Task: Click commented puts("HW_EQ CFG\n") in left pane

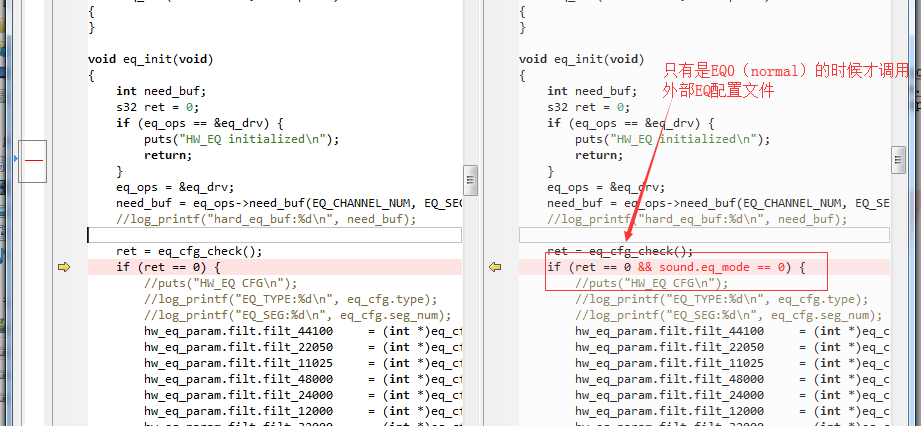Action: point(221,283)
